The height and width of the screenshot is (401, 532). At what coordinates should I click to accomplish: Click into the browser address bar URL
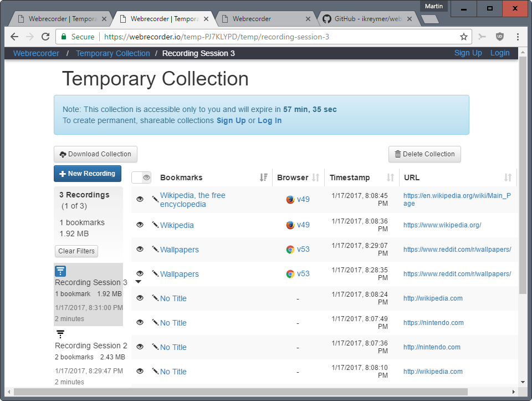(x=217, y=37)
